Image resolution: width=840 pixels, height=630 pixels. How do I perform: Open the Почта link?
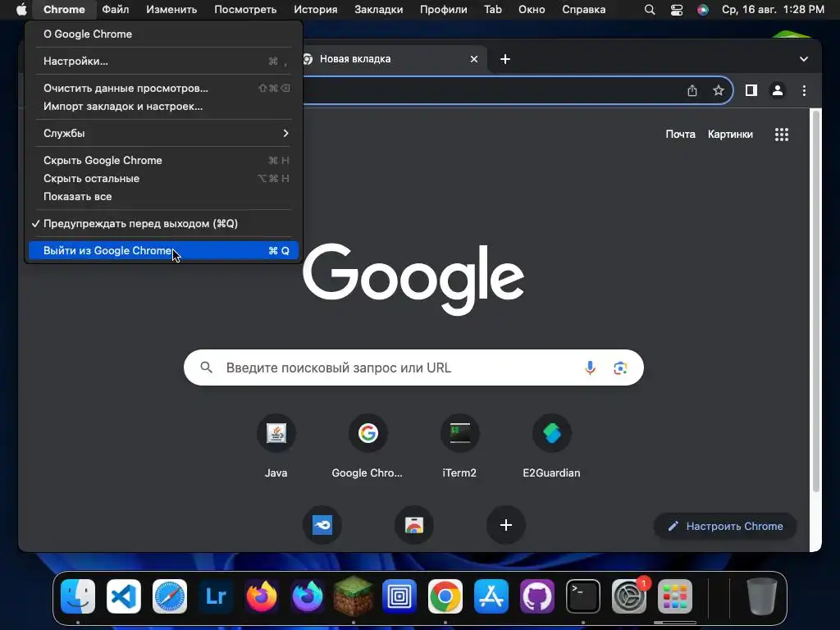pyautogui.click(x=680, y=135)
